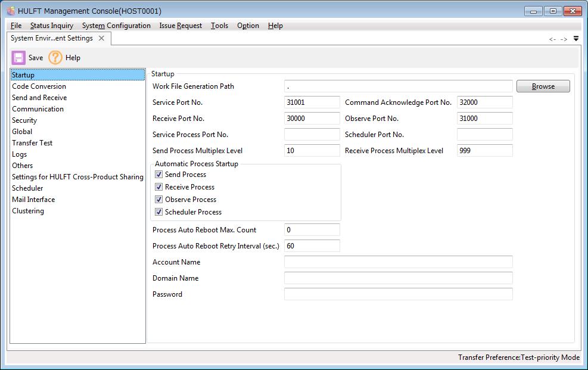Uncheck the Send Process checkbox
Viewport: 588px width, 370px height.
coord(158,175)
